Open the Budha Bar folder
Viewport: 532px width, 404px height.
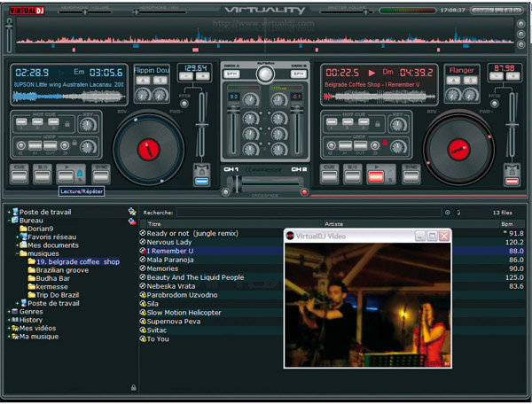(x=49, y=278)
